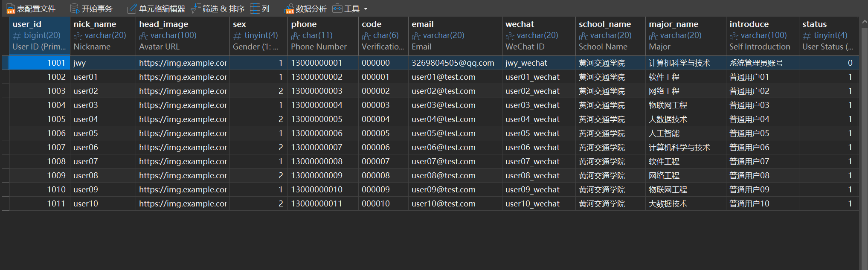Click the 开始事务 database icon

(75, 9)
